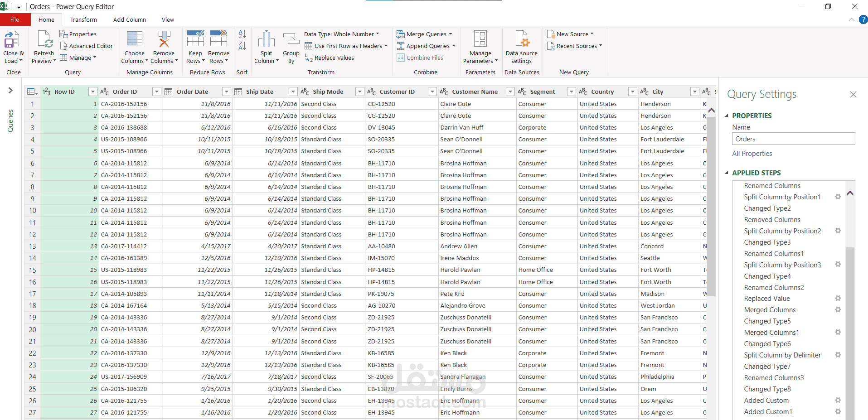
Task: Open the Power Query help icon
Action: (x=863, y=19)
